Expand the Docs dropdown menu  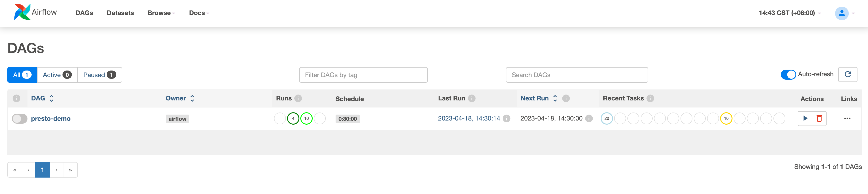199,13
